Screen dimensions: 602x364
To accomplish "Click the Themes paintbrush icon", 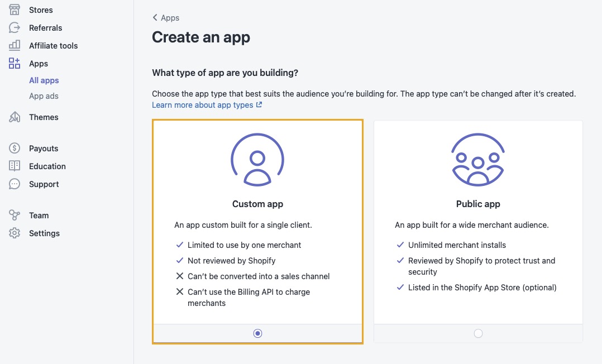I will coord(15,117).
